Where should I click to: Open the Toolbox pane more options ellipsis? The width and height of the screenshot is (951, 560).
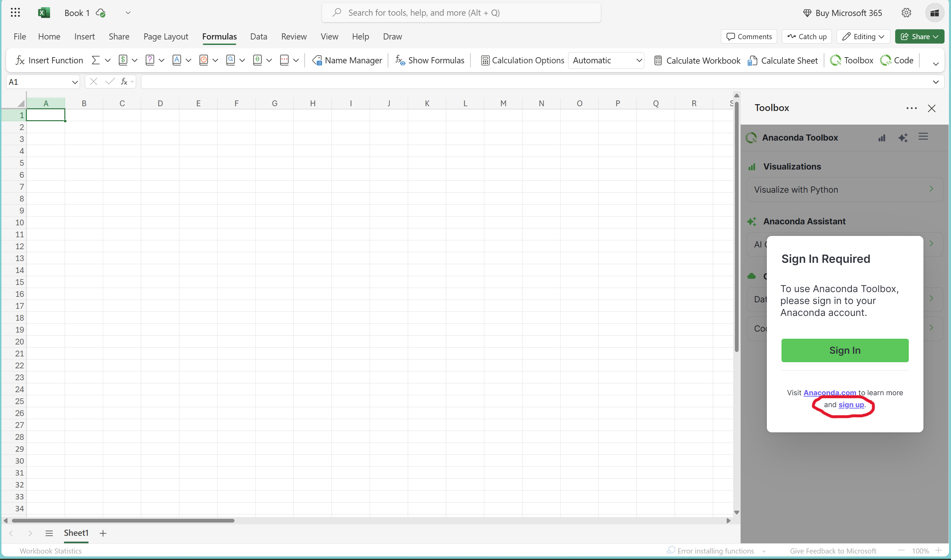point(912,108)
